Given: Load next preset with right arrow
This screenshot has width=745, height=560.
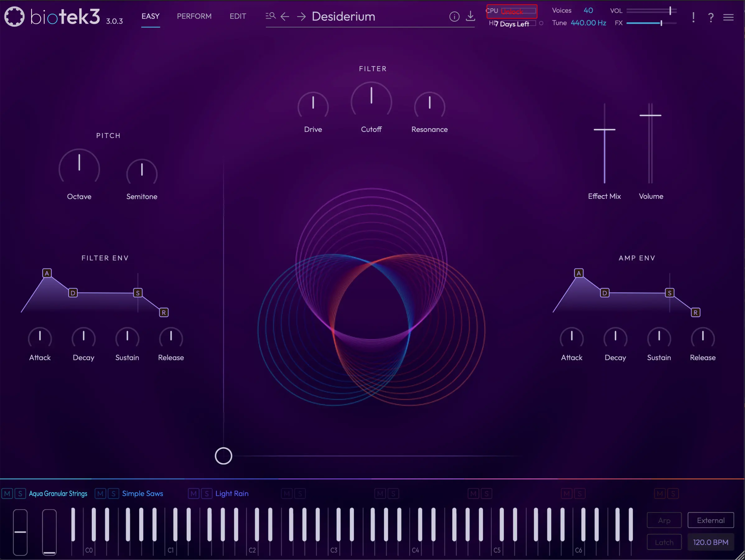Looking at the screenshot, I should [301, 16].
